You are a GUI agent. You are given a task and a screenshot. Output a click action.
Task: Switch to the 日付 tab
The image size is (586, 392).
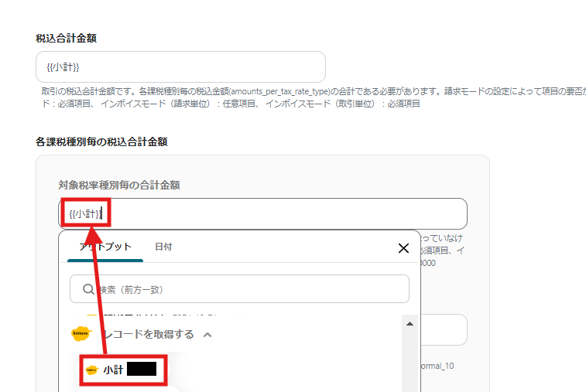tap(163, 247)
